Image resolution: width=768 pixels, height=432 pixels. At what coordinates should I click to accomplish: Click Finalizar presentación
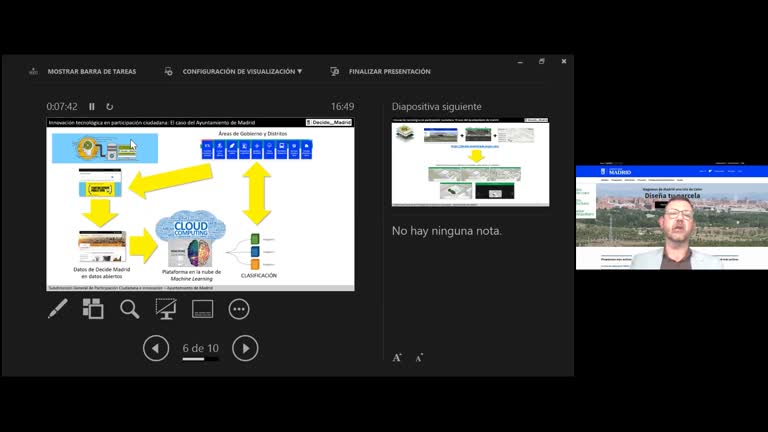pos(389,72)
